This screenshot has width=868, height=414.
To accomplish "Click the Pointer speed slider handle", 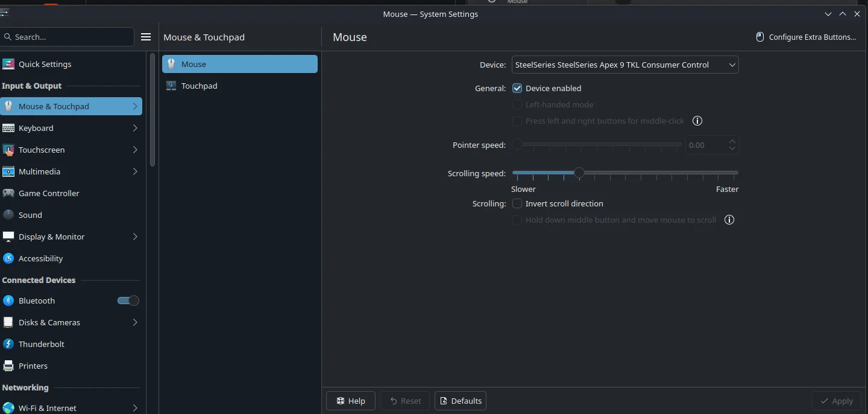I will [517, 144].
